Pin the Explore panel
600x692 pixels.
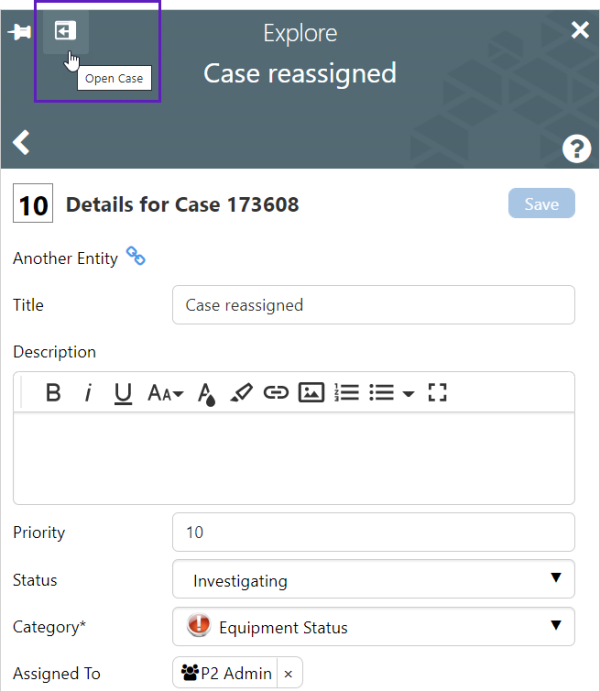tap(19, 32)
